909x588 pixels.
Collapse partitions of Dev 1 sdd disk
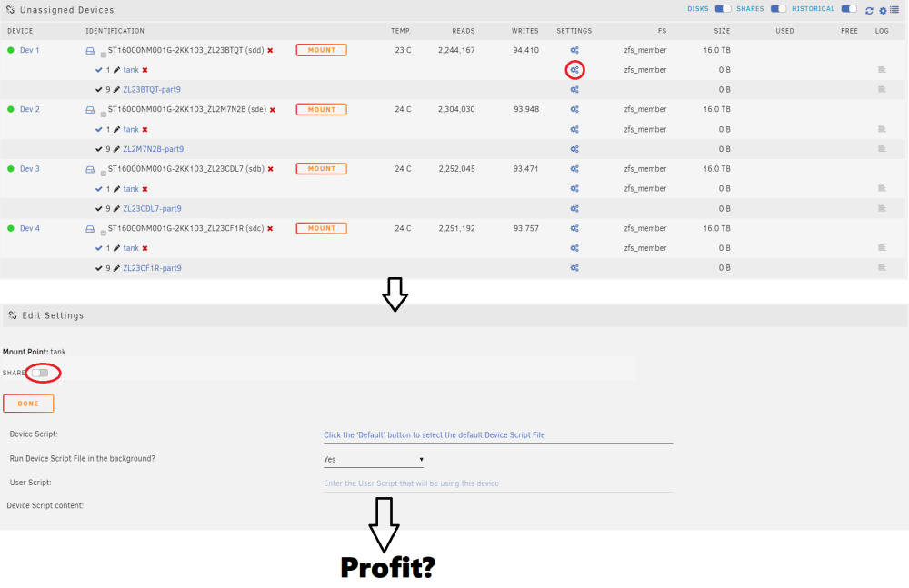(x=104, y=55)
